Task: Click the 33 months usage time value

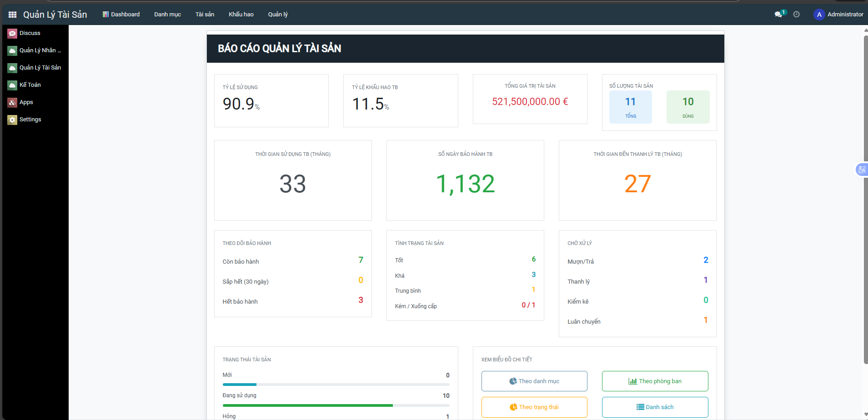Action: pyautogui.click(x=293, y=184)
